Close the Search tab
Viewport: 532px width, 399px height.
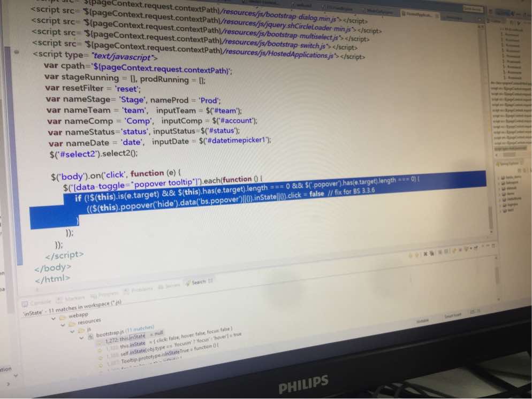click(210, 281)
